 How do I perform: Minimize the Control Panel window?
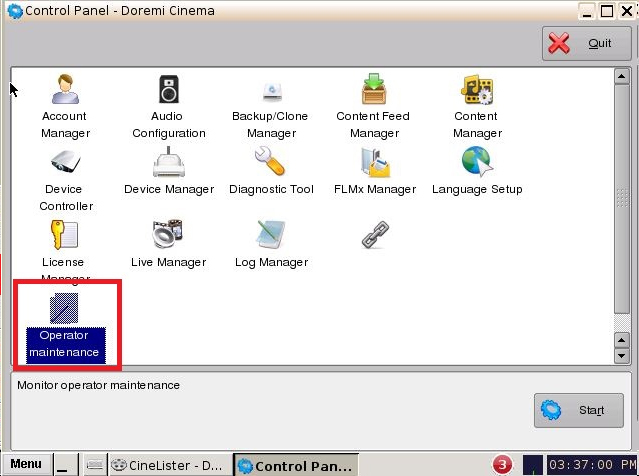click(x=587, y=11)
